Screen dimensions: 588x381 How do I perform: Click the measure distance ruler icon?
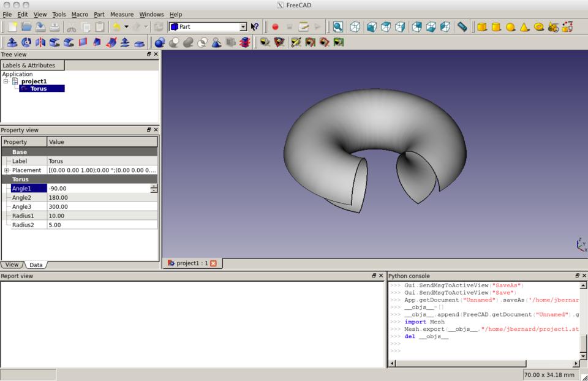coord(462,27)
